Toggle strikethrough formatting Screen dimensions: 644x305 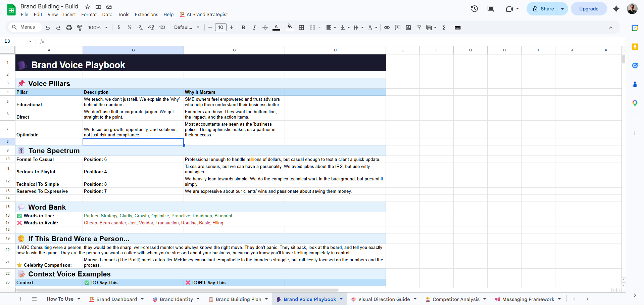(x=265, y=28)
